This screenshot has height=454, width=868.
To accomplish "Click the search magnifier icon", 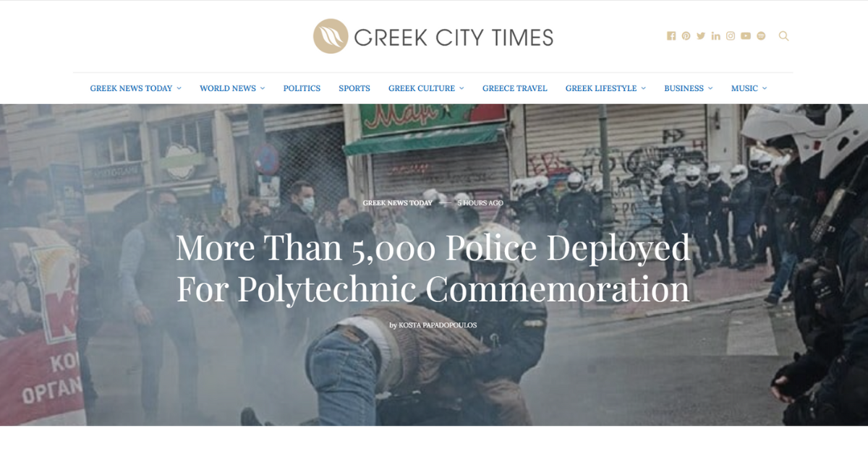I will tap(783, 36).
